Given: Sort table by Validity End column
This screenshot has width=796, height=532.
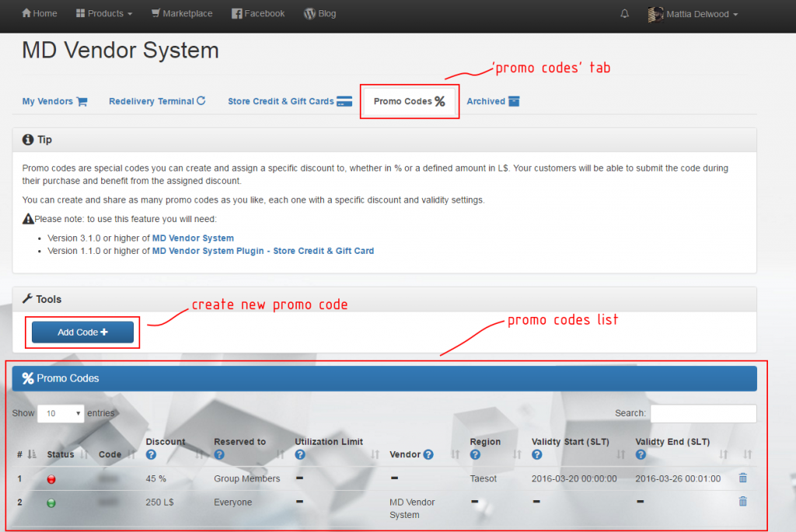Looking at the screenshot, I should click(724, 454).
